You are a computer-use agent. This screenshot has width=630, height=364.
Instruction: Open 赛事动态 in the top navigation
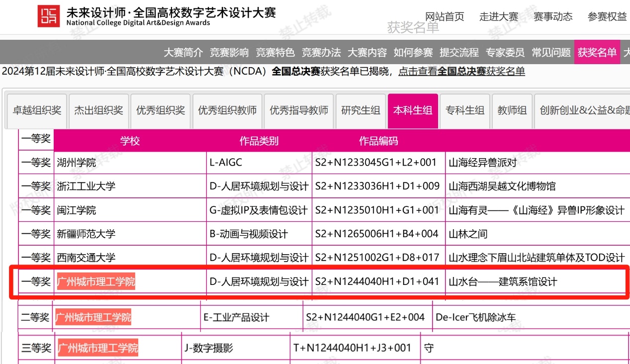(x=553, y=16)
